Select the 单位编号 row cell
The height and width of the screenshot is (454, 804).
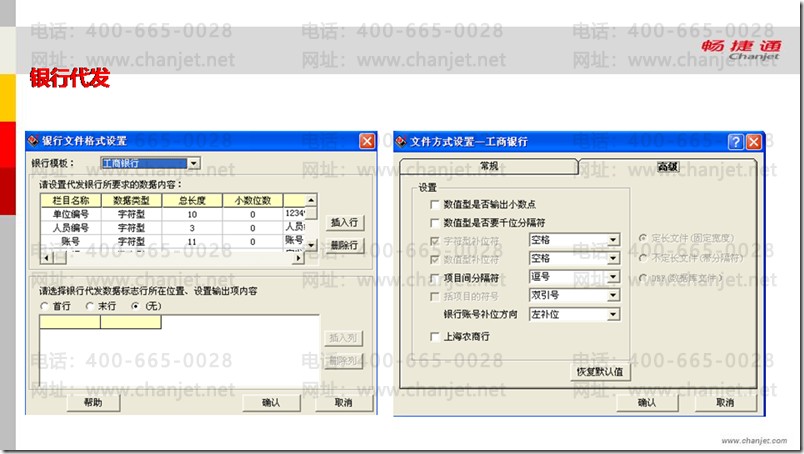(x=71, y=214)
